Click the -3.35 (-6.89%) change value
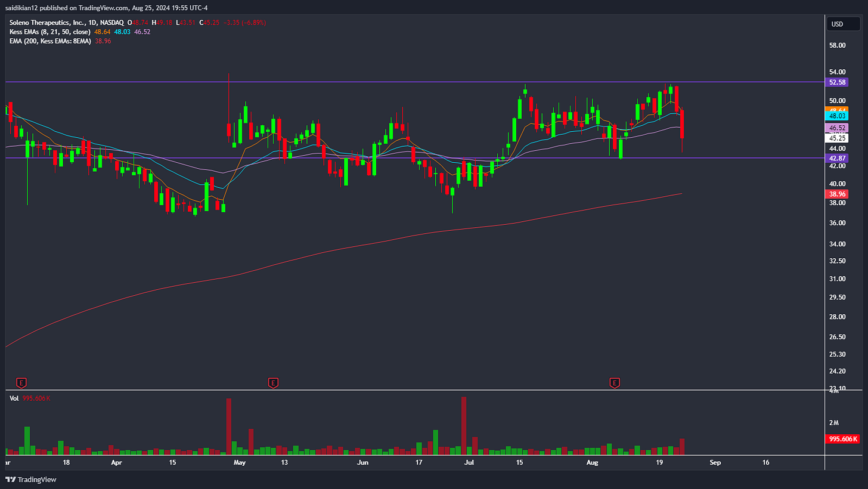Viewport: 868px width, 489px height. [244, 23]
